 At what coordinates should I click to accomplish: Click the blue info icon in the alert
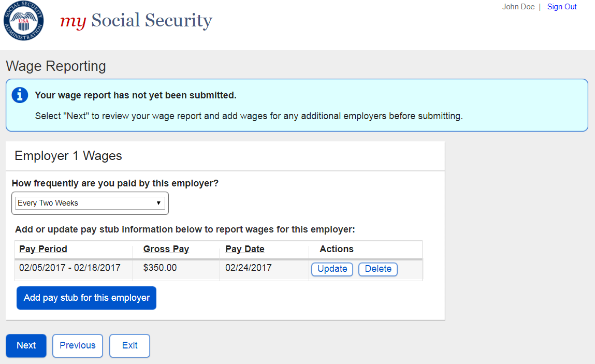(20, 95)
